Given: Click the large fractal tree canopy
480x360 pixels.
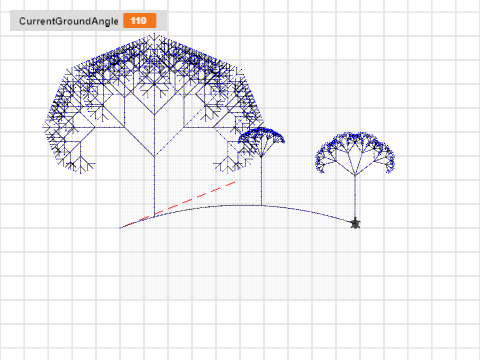Looking at the screenshot, I should coord(153,103).
